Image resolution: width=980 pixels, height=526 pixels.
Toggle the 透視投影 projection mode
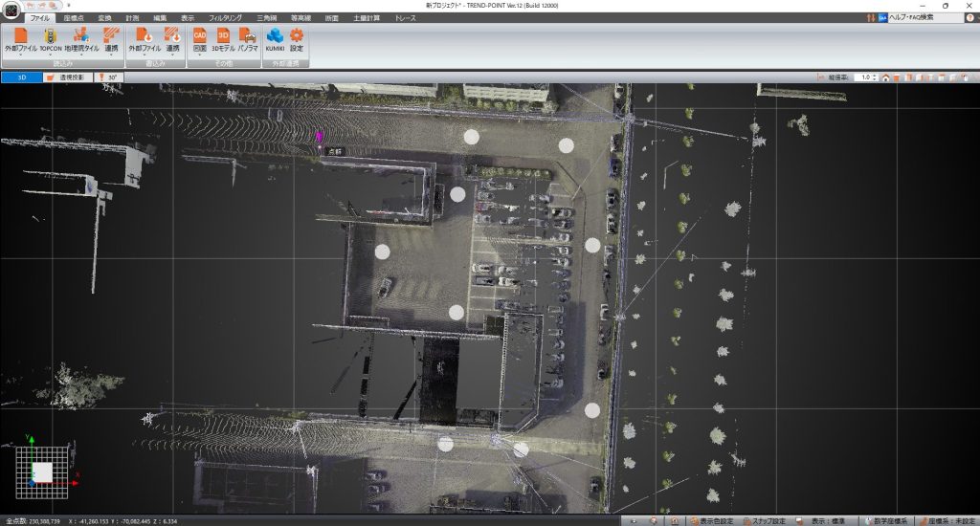[67, 77]
